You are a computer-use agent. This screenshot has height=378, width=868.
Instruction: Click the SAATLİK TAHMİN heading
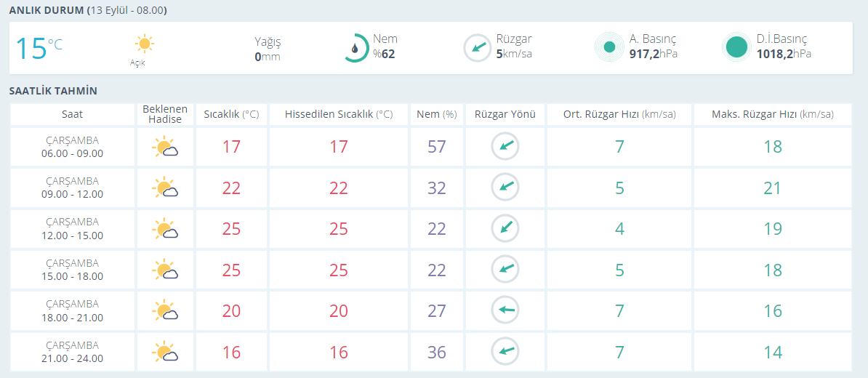pyautogui.click(x=53, y=91)
